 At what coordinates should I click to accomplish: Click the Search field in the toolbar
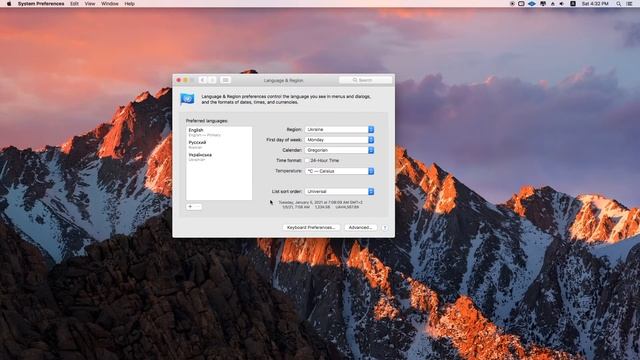click(365, 80)
